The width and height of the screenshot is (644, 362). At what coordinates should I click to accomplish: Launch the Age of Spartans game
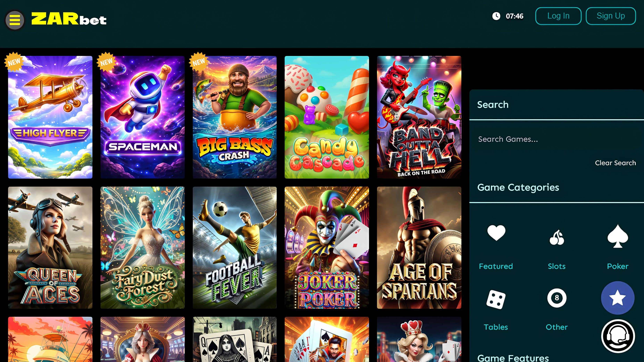click(x=419, y=248)
